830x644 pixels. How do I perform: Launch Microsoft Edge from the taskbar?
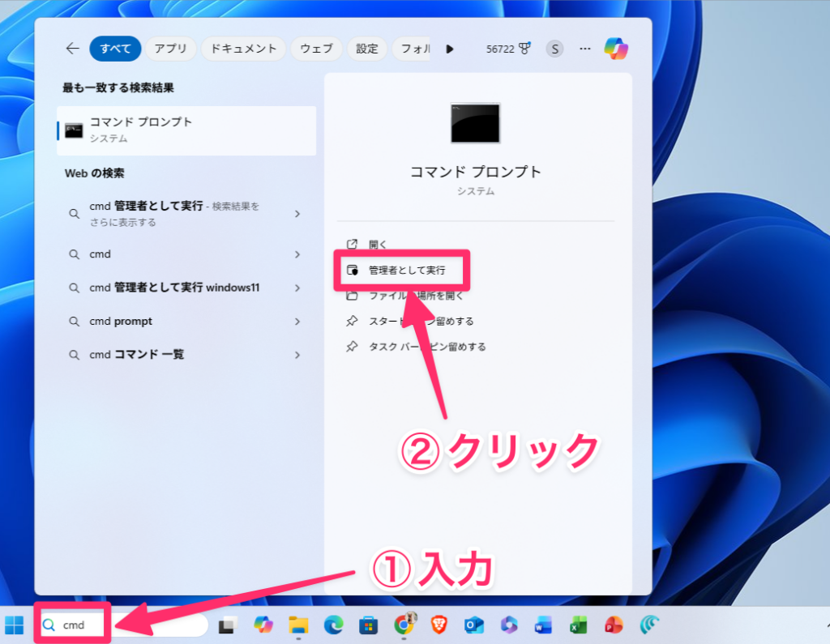pyautogui.click(x=333, y=625)
